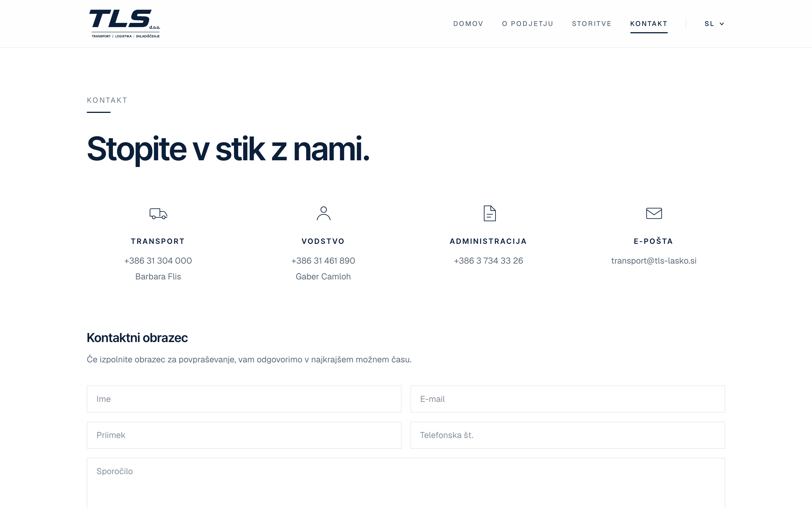Go to the Domov menu item
Viewport: 812px width, 508px height.
tap(468, 24)
